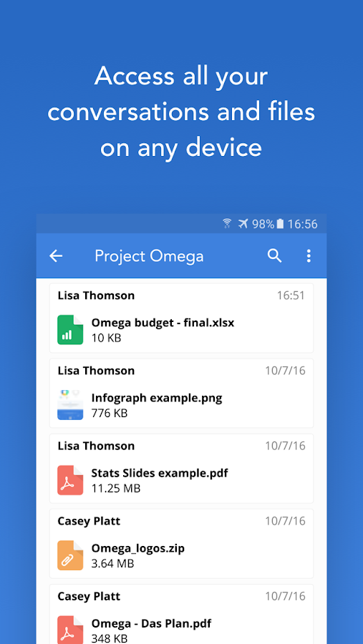Tap the red PDF icon for Stats Slides
The width and height of the screenshot is (363, 644).
[x=70, y=480]
